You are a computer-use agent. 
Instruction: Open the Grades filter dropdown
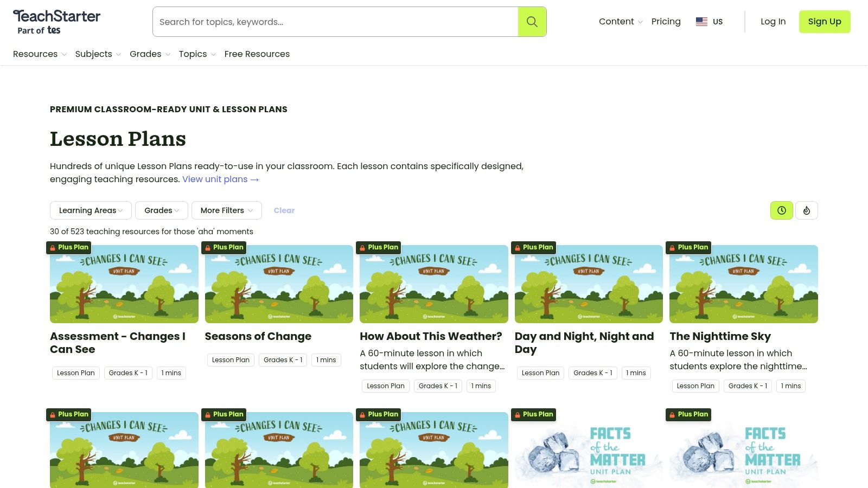pyautogui.click(x=162, y=210)
